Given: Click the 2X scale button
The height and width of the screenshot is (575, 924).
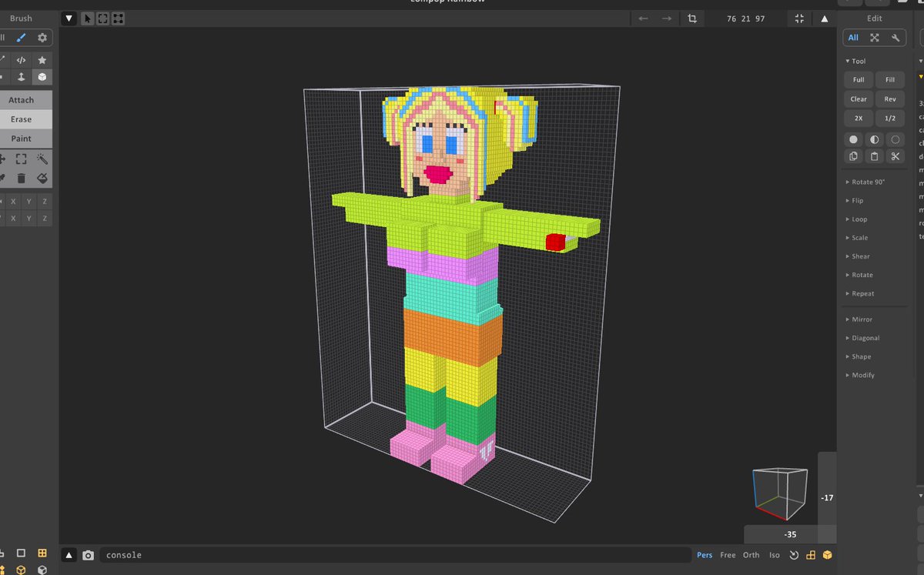Looking at the screenshot, I should 859,119.
